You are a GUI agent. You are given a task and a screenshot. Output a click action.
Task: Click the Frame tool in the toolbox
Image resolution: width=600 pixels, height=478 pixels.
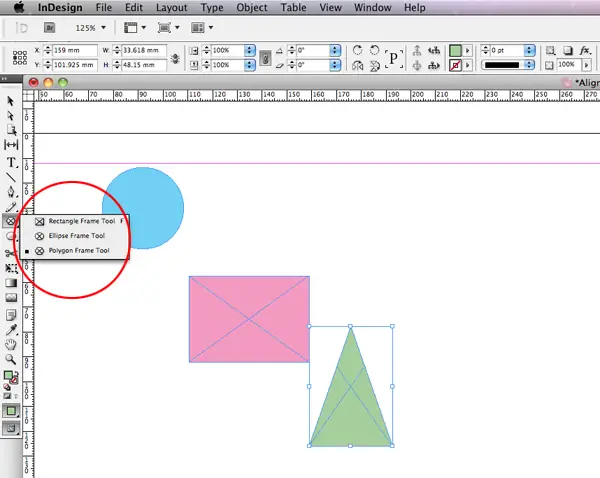pos(11,221)
